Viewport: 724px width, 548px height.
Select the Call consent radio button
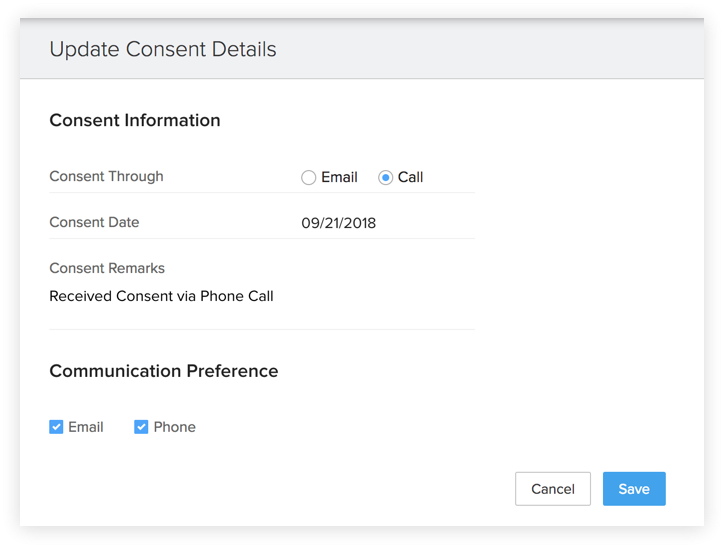tap(385, 177)
